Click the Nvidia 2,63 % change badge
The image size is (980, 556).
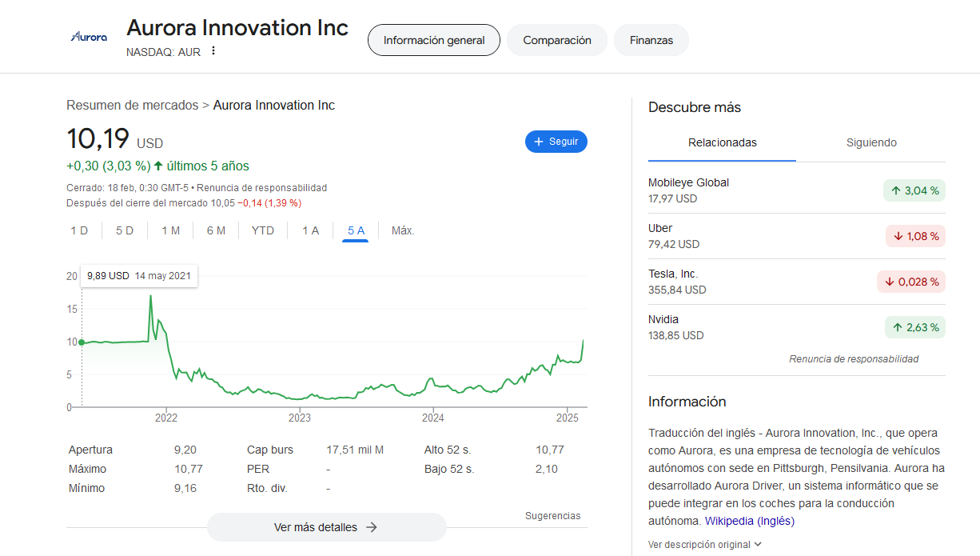915,327
